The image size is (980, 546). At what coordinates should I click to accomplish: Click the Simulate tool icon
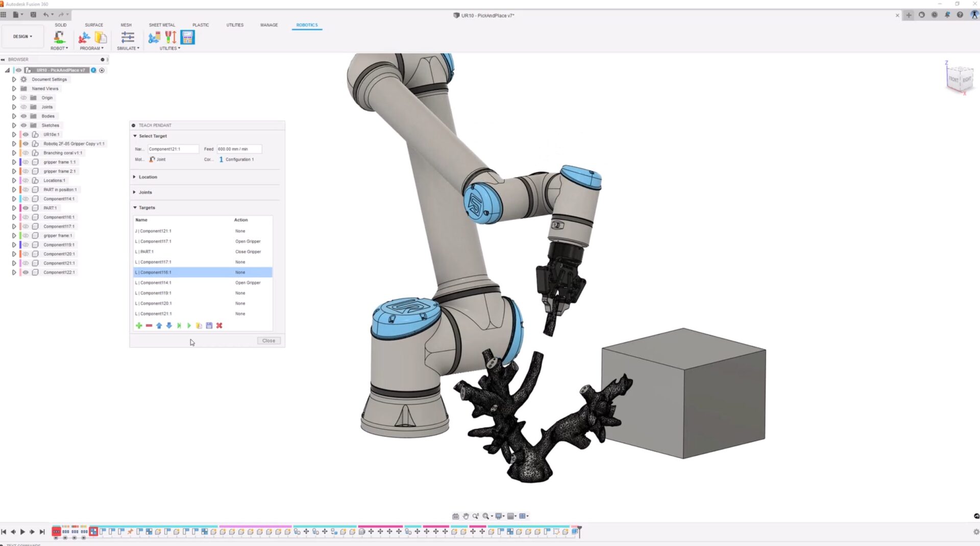tap(128, 40)
